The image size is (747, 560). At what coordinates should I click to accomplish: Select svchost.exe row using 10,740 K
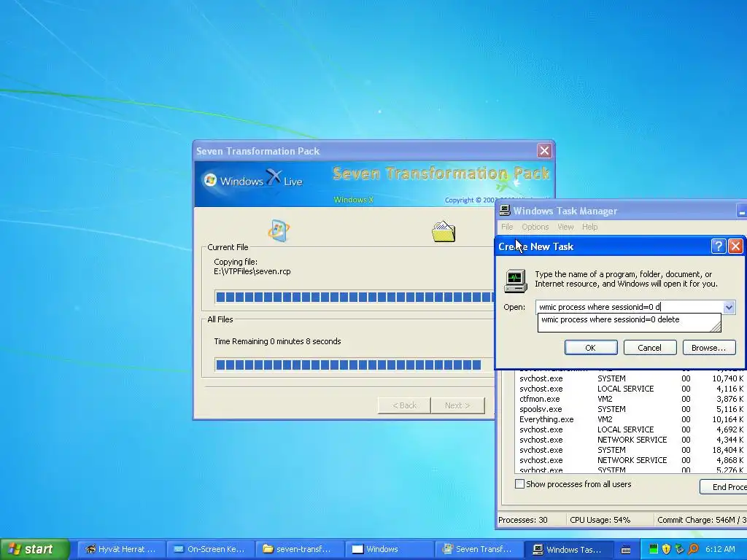631,378
